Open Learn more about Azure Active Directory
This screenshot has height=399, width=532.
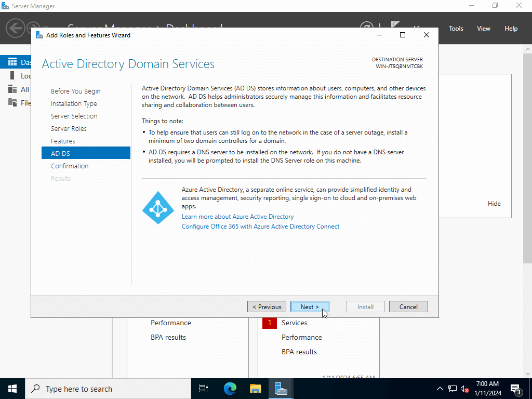click(237, 216)
